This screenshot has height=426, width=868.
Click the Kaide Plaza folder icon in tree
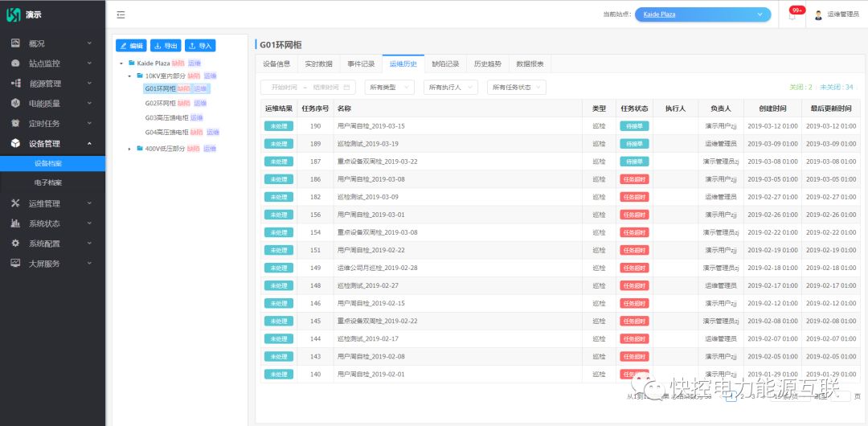click(132, 63)
